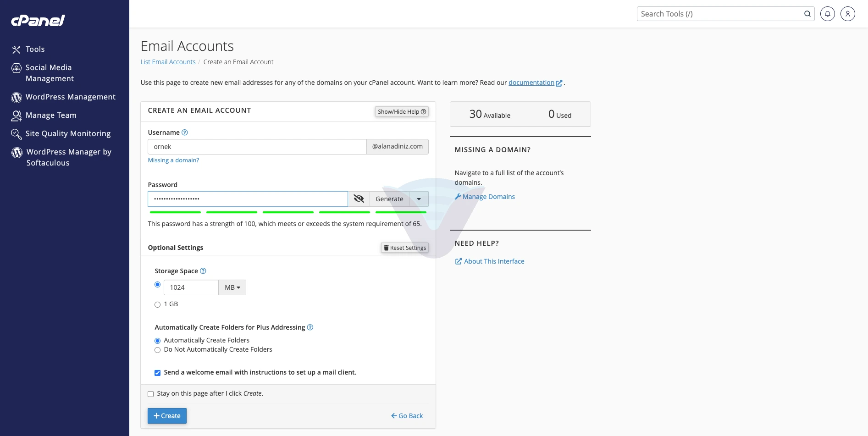Image resolution: width=868 pixels, height=436 pixels.
Task: Select Automatically Create Folders option
Action: click(158, 341)
